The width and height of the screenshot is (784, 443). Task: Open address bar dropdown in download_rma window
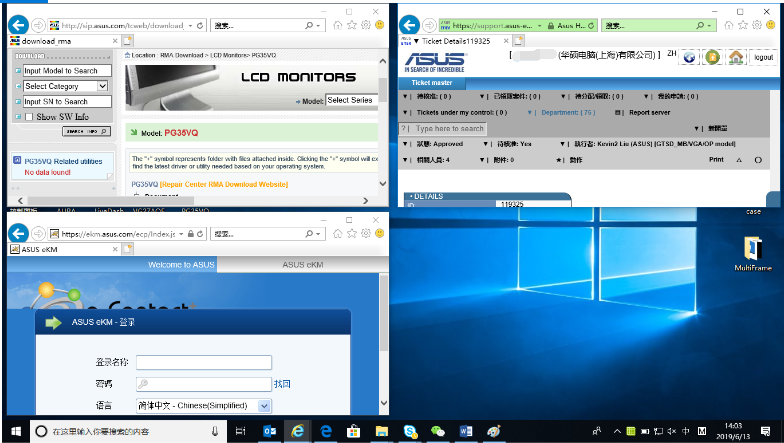pos(192,25)
